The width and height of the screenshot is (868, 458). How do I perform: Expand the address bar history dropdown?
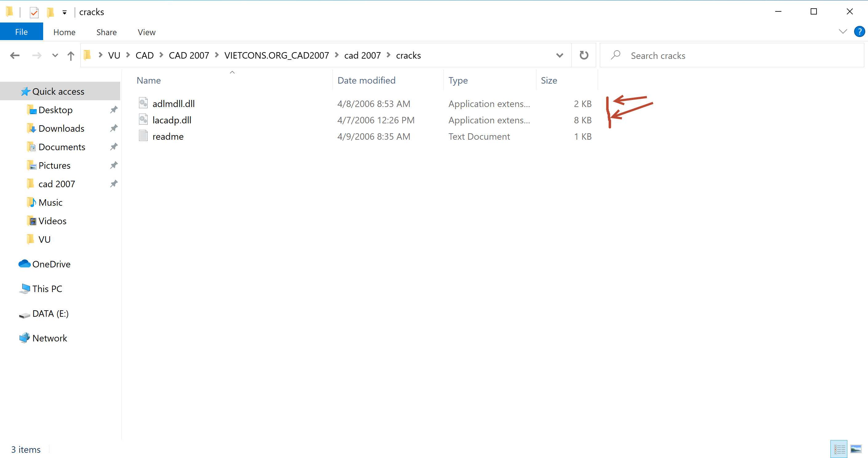click(559, 55)
